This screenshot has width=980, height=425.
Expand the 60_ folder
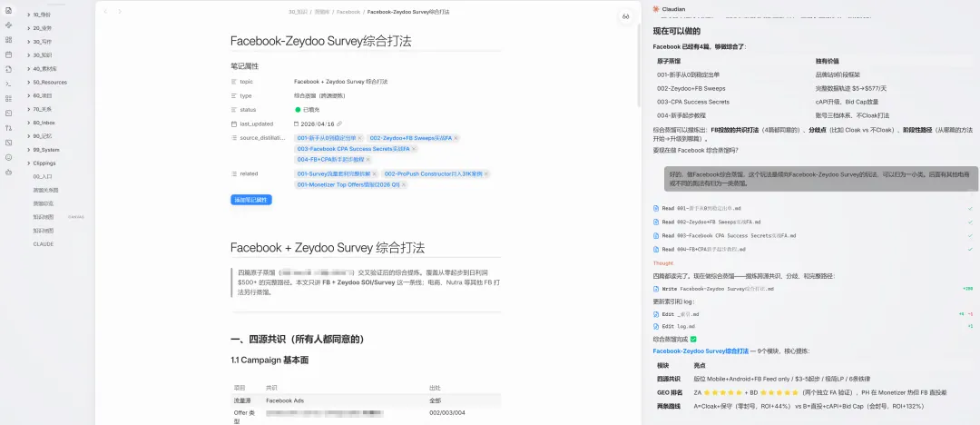pos(29,95)
